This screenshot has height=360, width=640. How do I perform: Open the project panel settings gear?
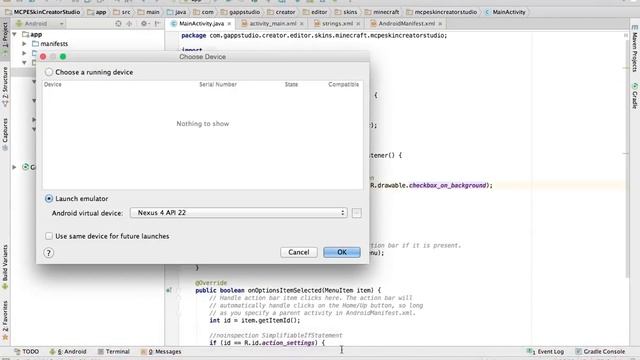coord(144,24)
